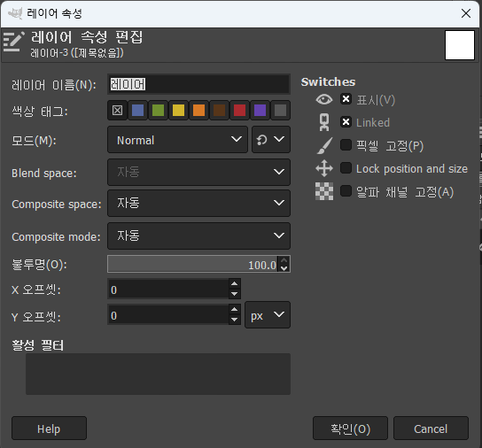This screenshot has height=448, width=482.
Task: Decrease opacity with down spinner arrow
Action: (284, 268)
